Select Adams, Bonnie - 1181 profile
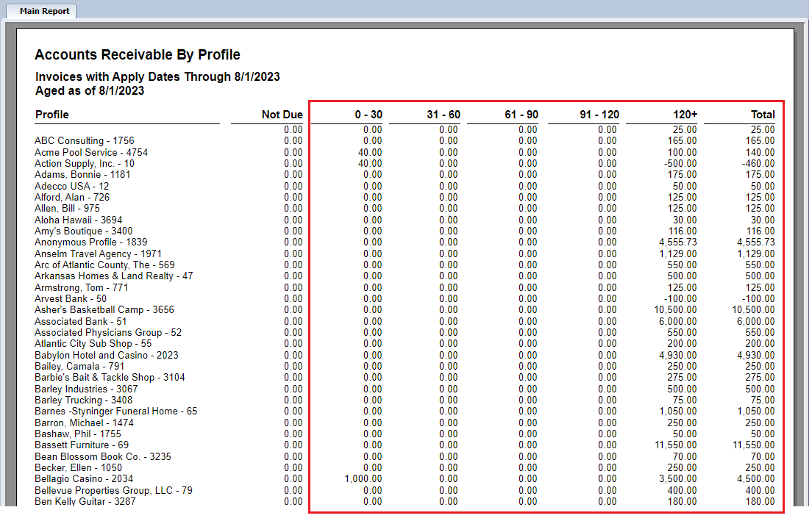Viewport: 812px width, 521px height. pos(82,174)
